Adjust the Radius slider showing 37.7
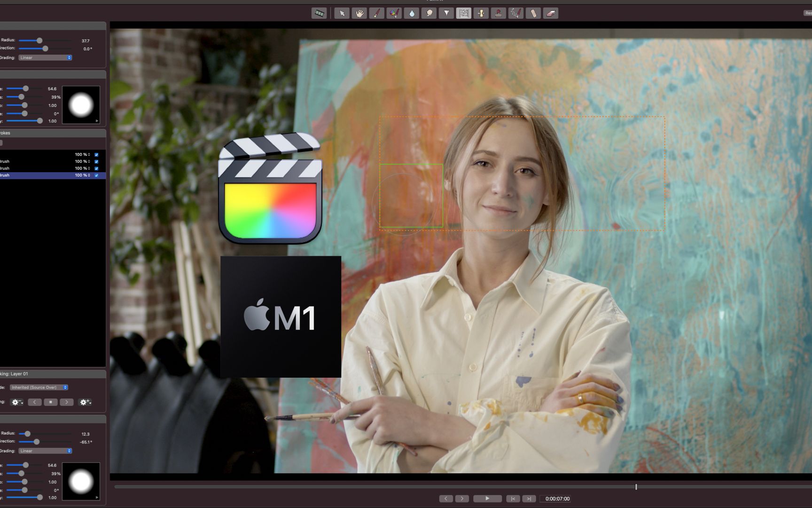The width and height of the screenshot is (812, 508). (39, 40)
